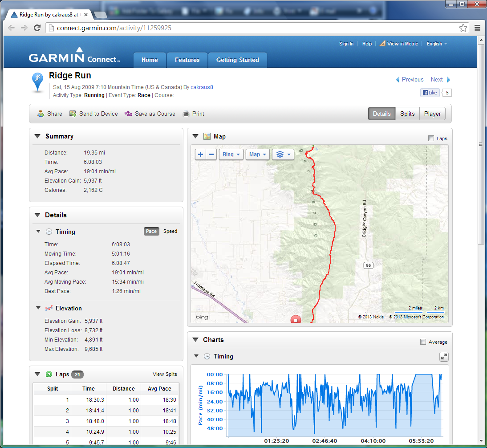
Task: Switch timing display to Speed
Action: click(x=170, y=232)
